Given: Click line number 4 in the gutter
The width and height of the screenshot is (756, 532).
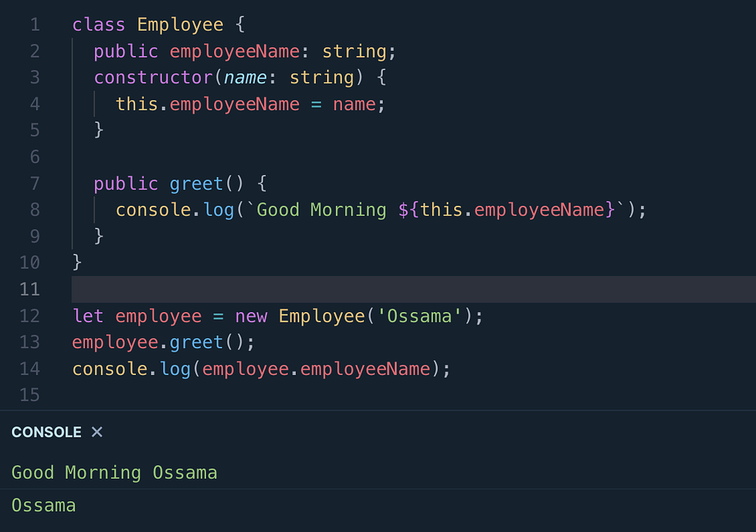Looking at the screenshot, I should 35,104.
